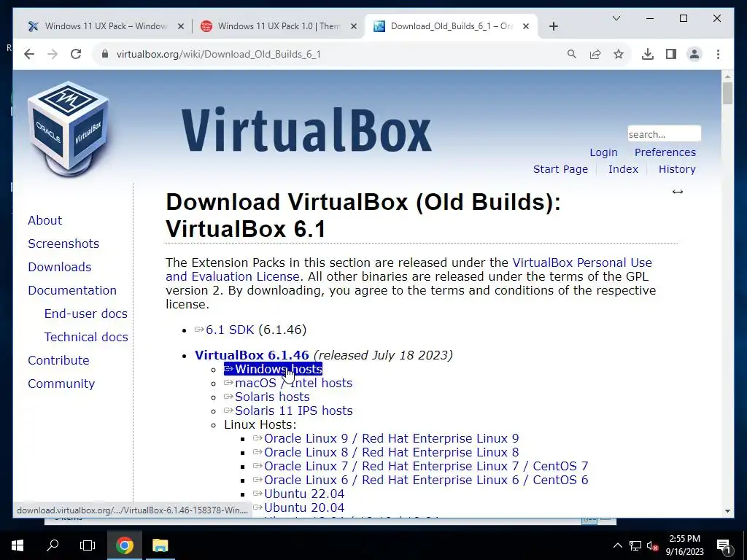The image size is (747, 560).
Task: Open Documentation in the sidebar
Action: pyautogui.click(x=72, y=290)
